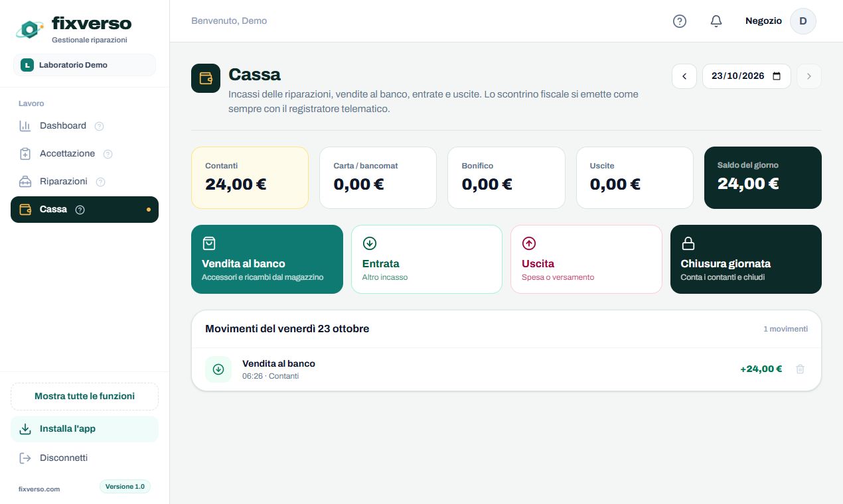Click the down-arrow circle icon on the Entrata card
Screen dimensions: 843x504
coord(370,243)
